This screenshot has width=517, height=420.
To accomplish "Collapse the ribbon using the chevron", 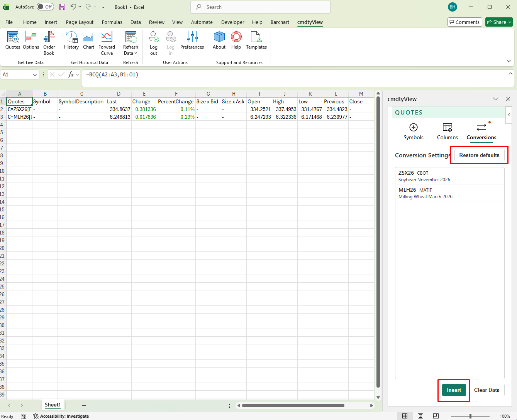I will [x=509, y=61].
